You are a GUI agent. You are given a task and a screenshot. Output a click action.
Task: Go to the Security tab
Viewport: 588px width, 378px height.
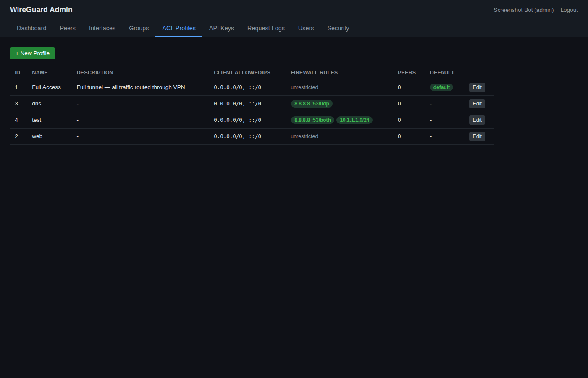(338, 28)
